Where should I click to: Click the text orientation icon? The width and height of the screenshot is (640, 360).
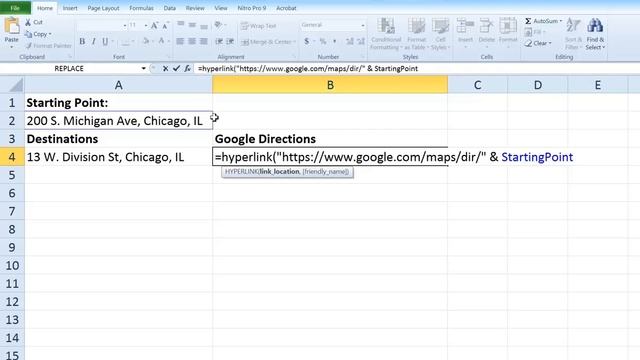(x=218, y=25)
